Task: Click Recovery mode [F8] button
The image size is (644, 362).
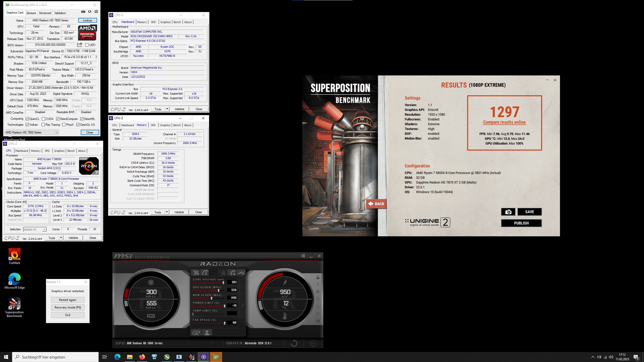Action: click(68, 307)
